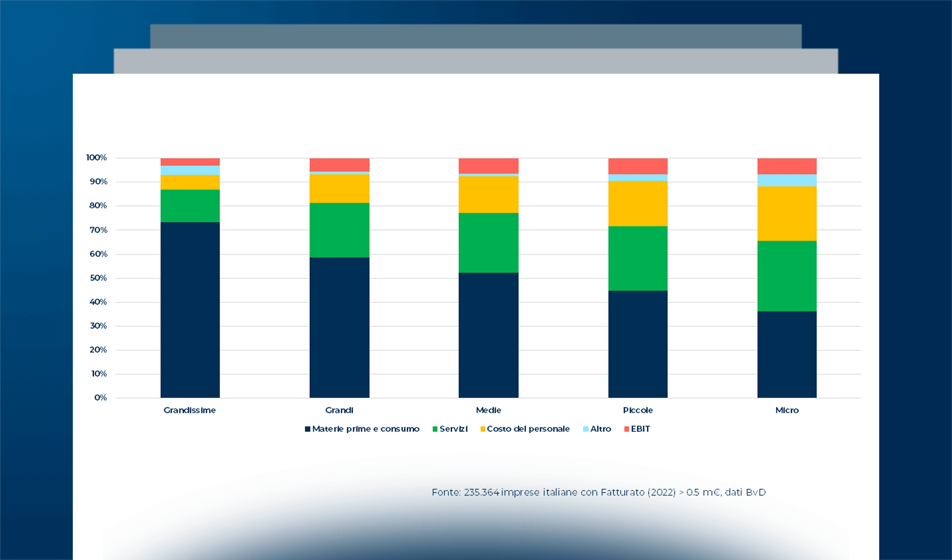Click the dark blue Materie prime legend swatch
952x560 pixels.
308,429
